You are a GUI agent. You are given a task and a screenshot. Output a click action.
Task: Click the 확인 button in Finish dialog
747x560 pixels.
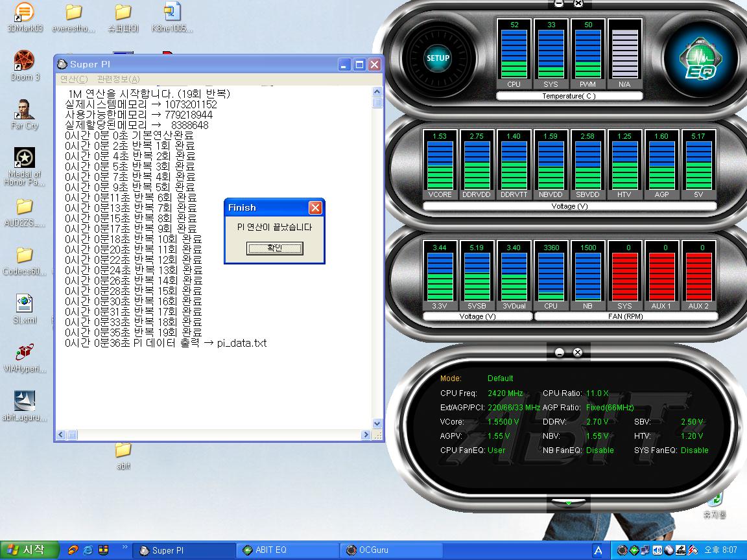(274, 248)
